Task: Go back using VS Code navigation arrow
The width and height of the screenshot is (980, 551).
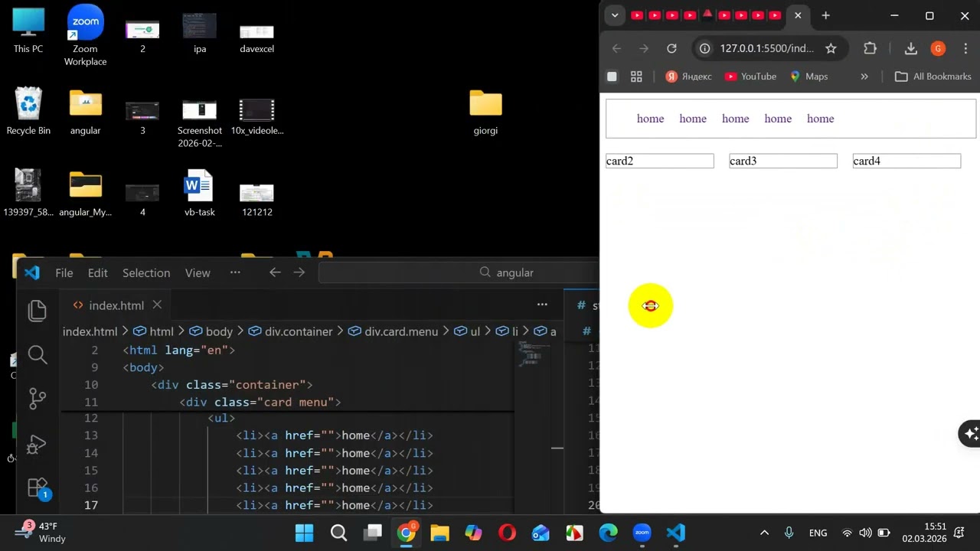Action: coord(275,272)
